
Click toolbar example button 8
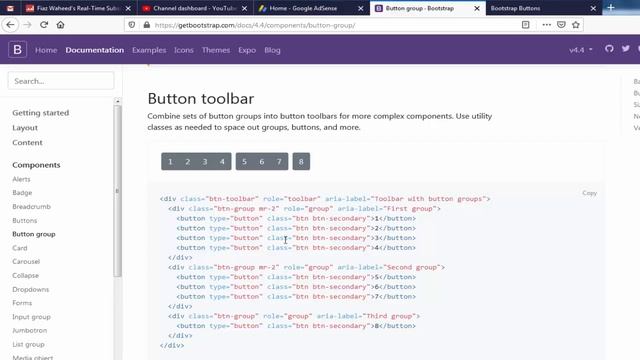(x=301, y=161)
